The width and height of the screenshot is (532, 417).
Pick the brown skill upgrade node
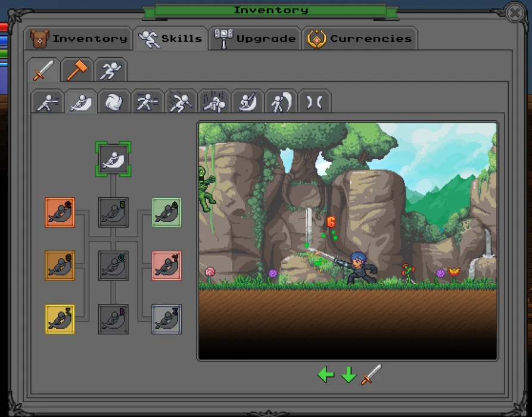click(60, 266)
